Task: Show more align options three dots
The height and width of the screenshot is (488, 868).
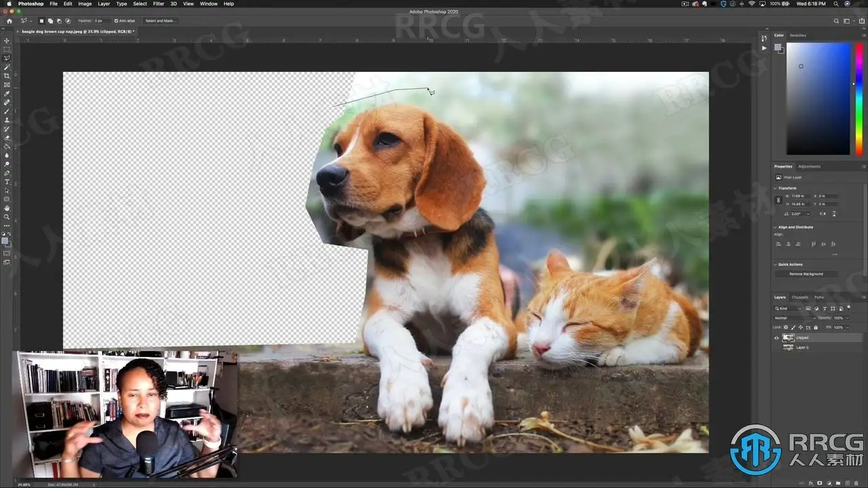Action: 835,254
